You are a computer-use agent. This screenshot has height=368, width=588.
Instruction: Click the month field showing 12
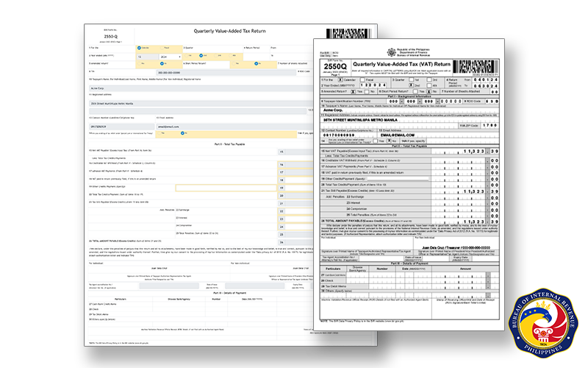pos(148,57)
